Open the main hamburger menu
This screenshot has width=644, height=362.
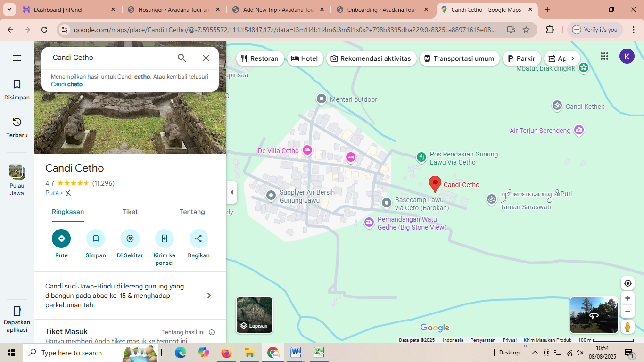17,58
